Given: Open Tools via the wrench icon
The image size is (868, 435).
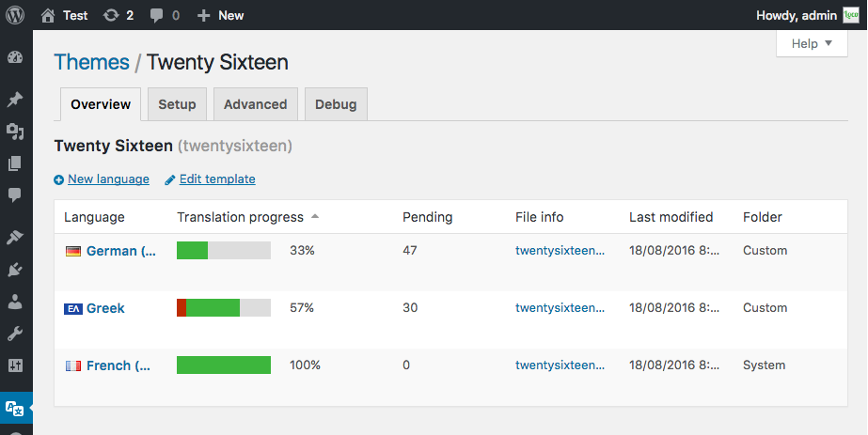Looking at the screenshot, I should pyautogui.click(x=15, y=334).
